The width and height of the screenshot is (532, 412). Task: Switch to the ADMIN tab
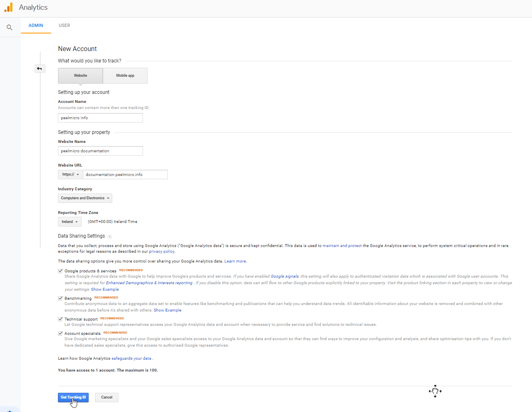click(x=36, y=25)
